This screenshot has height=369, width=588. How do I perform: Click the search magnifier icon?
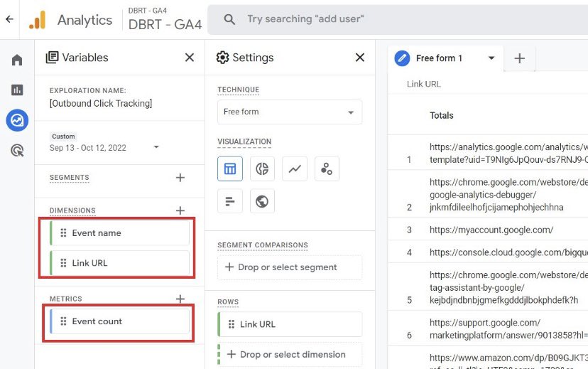pos(229,19)
